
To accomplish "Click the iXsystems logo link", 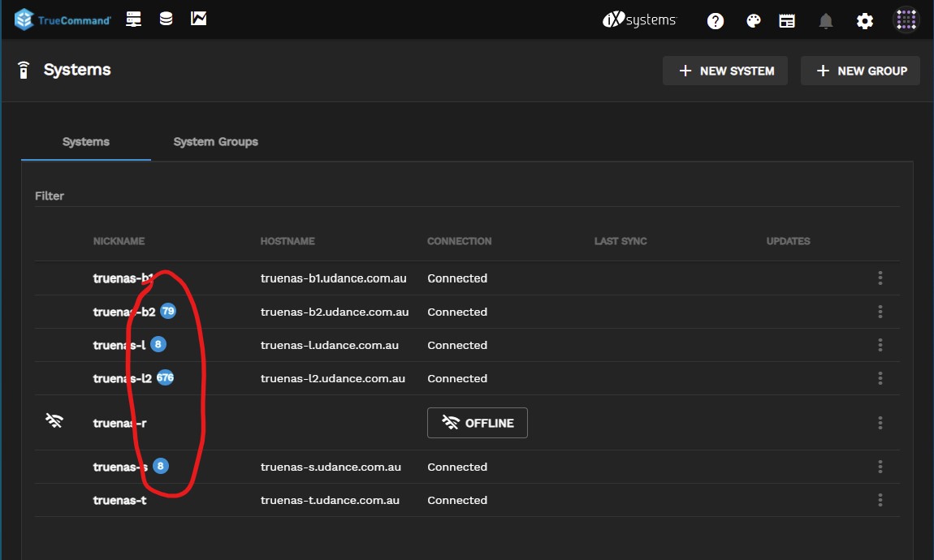I will point(639,20).
